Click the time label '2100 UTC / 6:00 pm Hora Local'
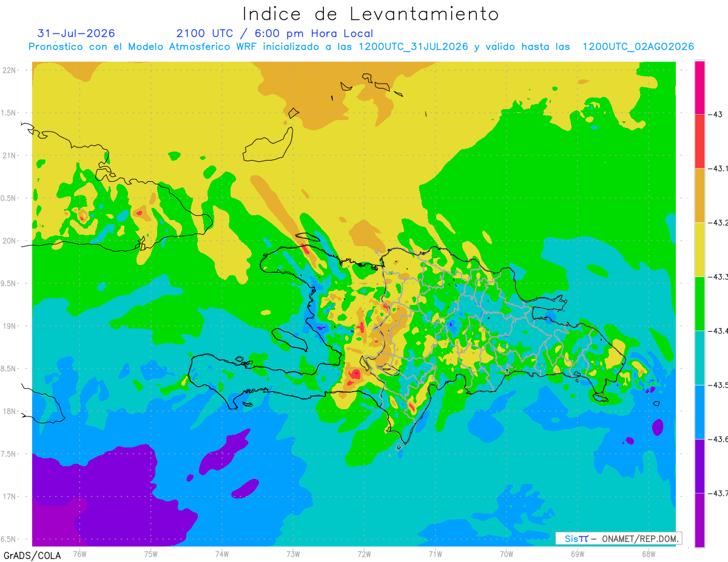This screenshot has width=728, height=562. pyautogui.click(x=275, y=33)
